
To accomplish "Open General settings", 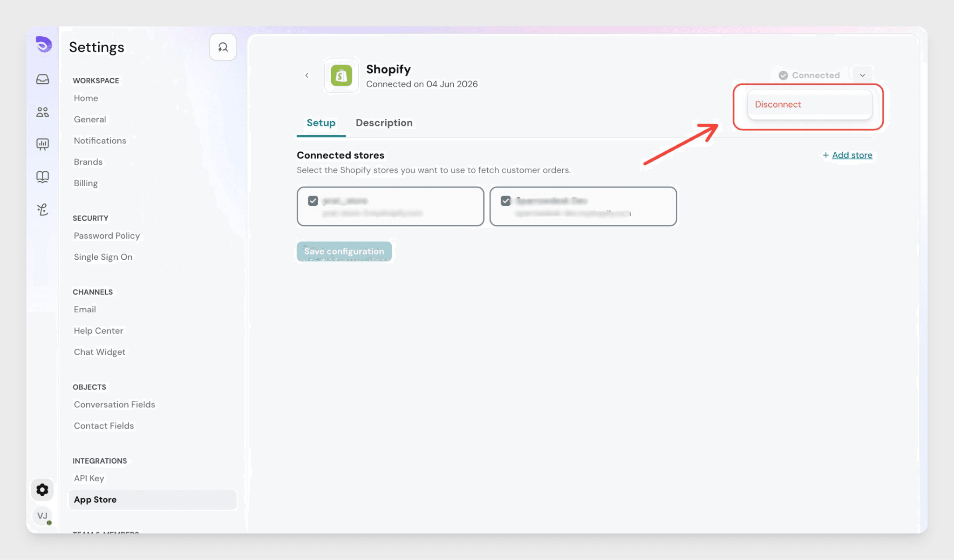I will [x=90, y=120].
